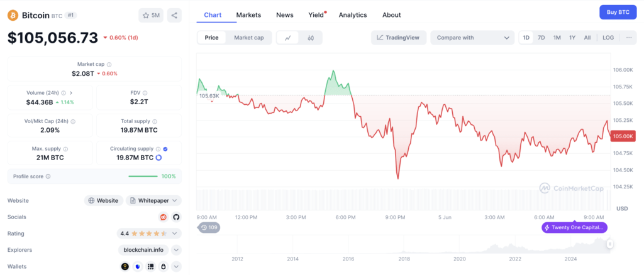Click the #1 rank badge
Screen dimensions: 644x275
pos(70,15)
